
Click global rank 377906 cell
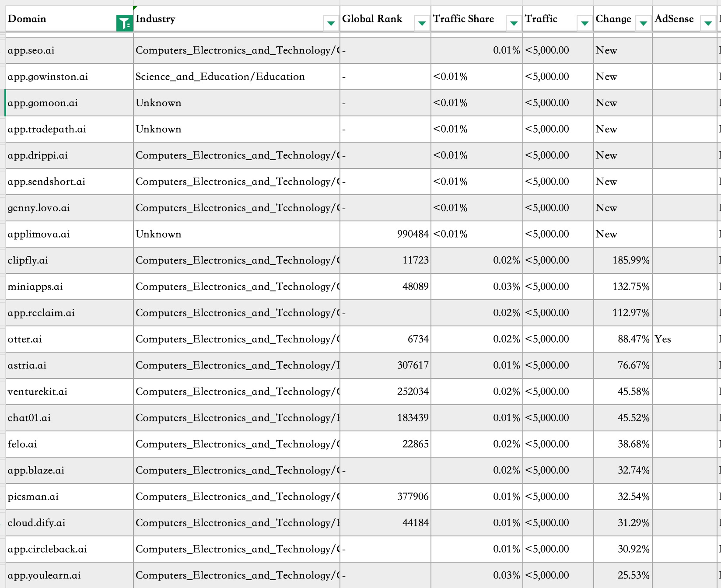pyautogui.click(x=385, y=497)
